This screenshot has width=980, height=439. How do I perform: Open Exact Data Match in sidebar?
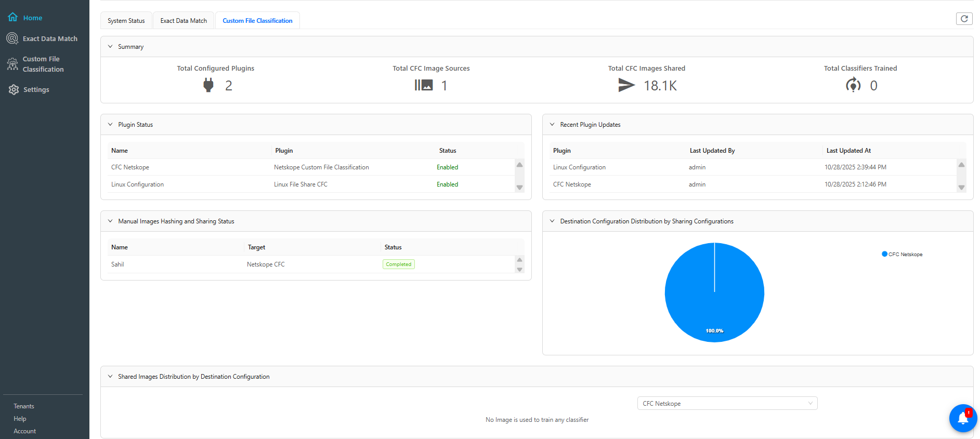[x=50, y=38]
